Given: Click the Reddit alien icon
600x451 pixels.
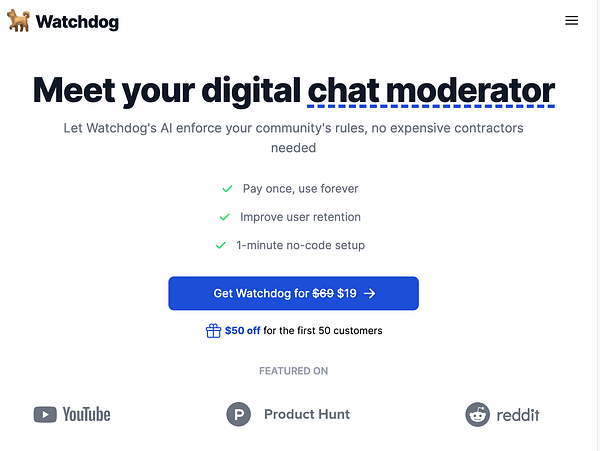Looking at the screenshot, I should pyautogui.click(x=478, y=414).
